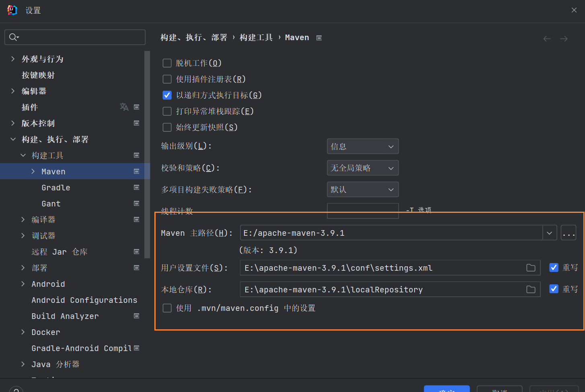Expand Java 分析器 tree node

[x=23, y=364]
